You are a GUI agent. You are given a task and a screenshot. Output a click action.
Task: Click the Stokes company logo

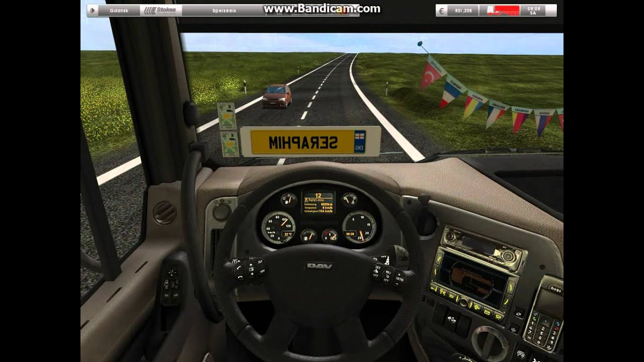[x=160, y=10]
